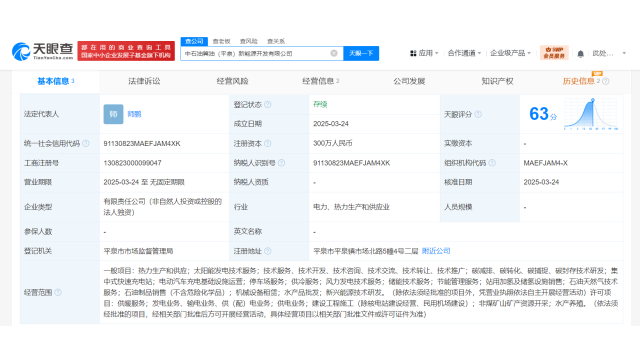Switch to the 公司发展 tab

tap(409, 81)
